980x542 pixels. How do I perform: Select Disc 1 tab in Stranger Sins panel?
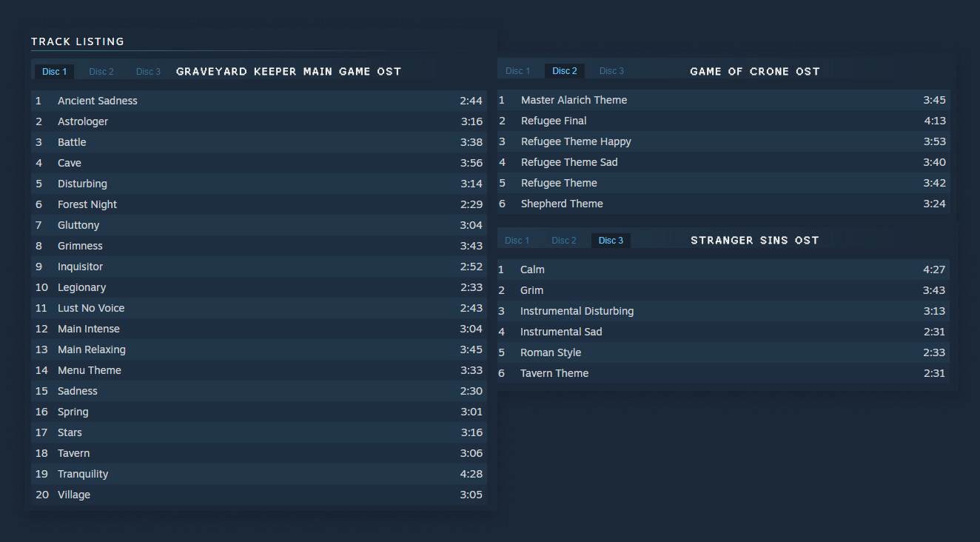[x=517, y=241]
